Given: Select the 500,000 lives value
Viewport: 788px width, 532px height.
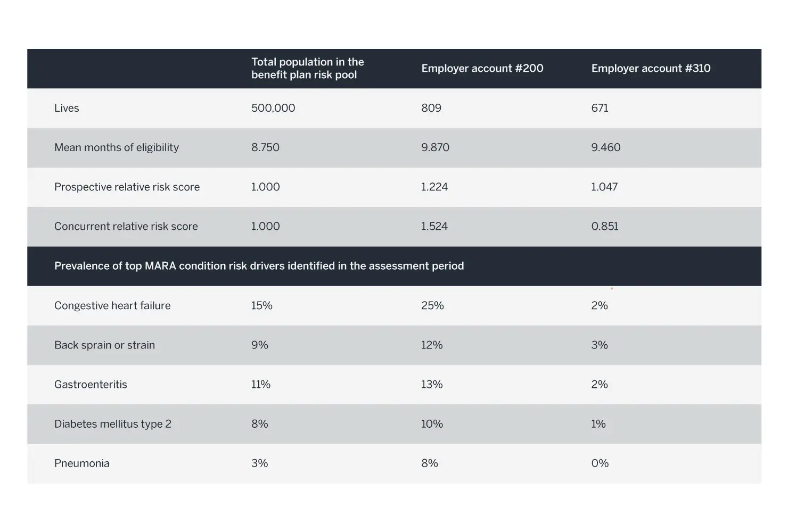Looking at the screenshot, I should point(273,108).
